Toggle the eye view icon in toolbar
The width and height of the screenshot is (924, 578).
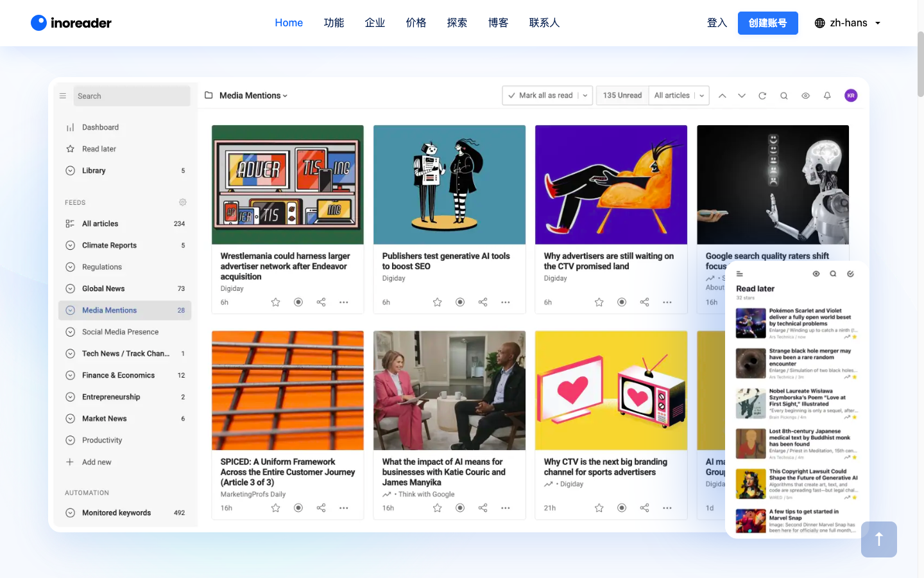click(x=805, y=96)
